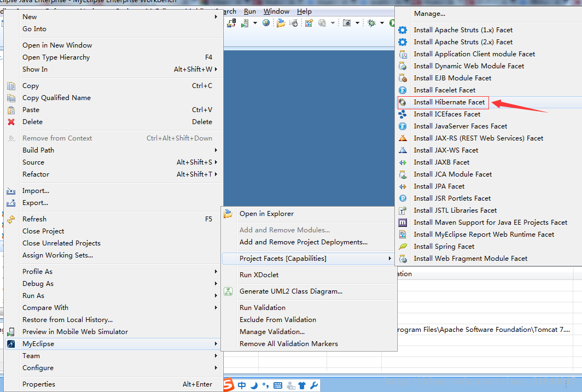Click the Apache Struts (1.x) gear icon

click(403, 30)
